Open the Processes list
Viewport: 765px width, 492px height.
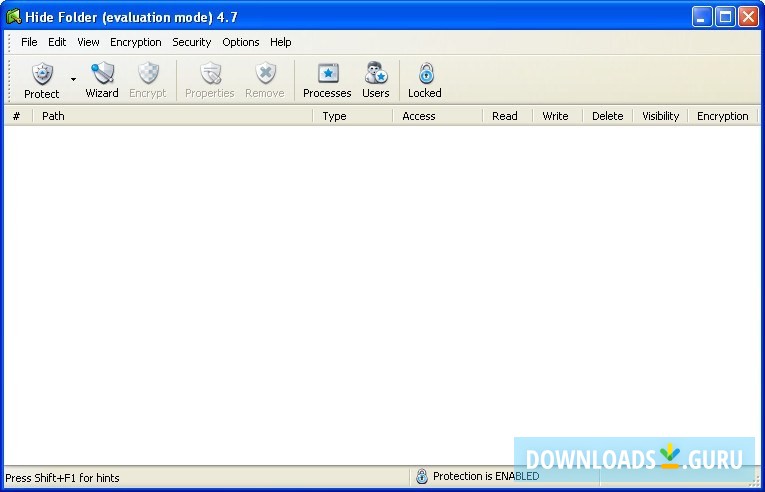click(x=327, y=80)
